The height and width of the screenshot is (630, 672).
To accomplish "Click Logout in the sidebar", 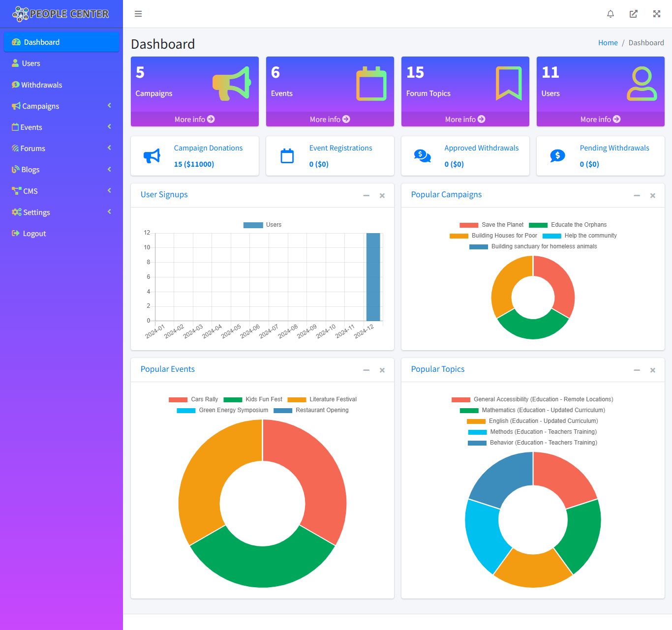I will [x=61, y=234].
